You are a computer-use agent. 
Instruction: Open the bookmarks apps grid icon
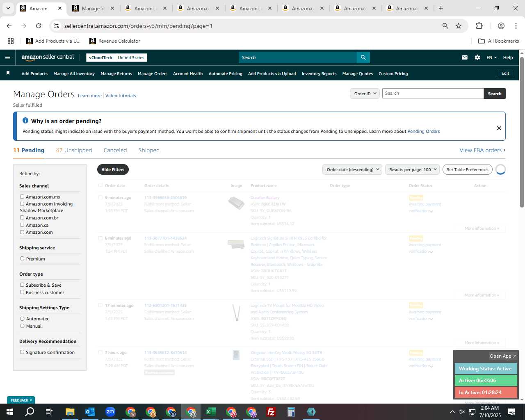11,41
